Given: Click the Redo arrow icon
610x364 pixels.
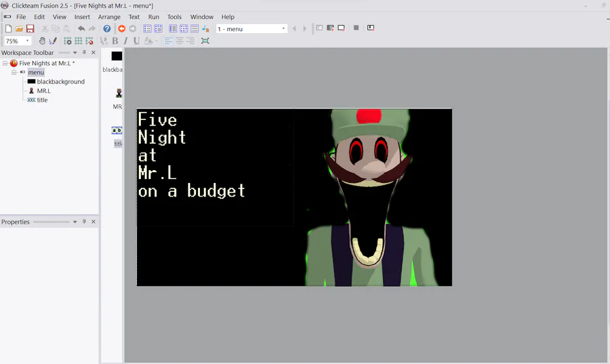Looking at the screenshot, I should coord(92,28).
